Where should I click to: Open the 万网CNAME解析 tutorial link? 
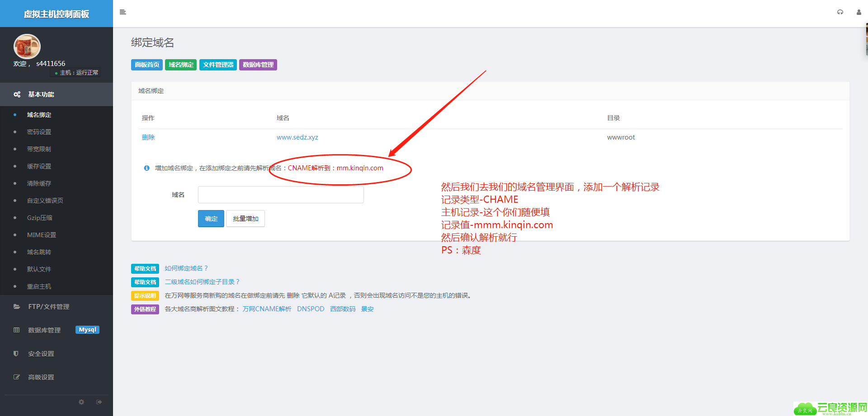coord(267,309)
